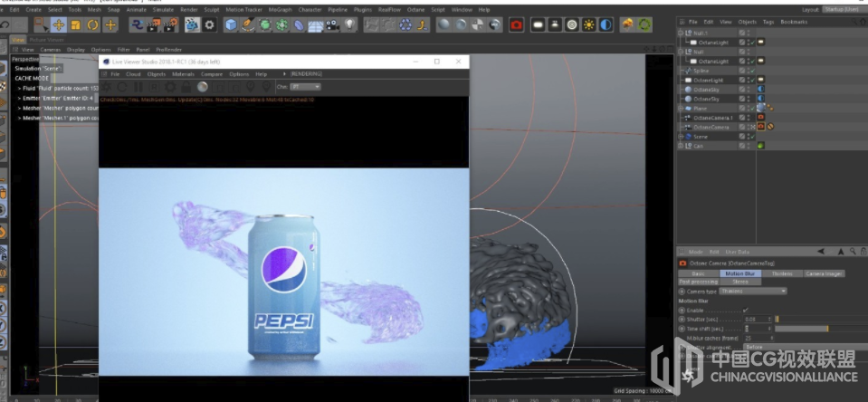Screen dimensions: 868x402
Task: Click Time shift keyframe radio dot
Action: coord(682,329)
